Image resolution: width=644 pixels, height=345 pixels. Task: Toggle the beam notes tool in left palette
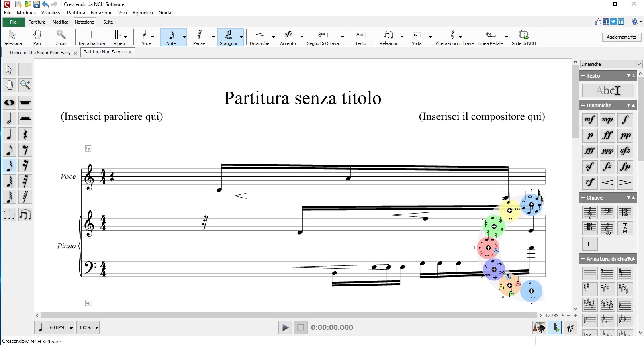[25, 215]
